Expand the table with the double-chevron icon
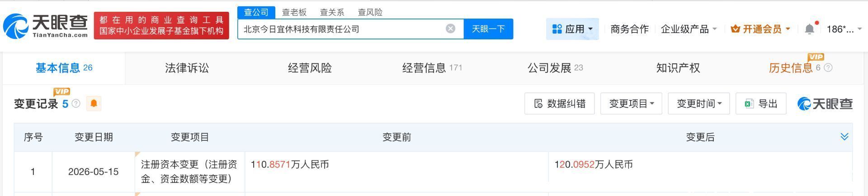The width and height of the screenshot is (868, 196). 844,137
